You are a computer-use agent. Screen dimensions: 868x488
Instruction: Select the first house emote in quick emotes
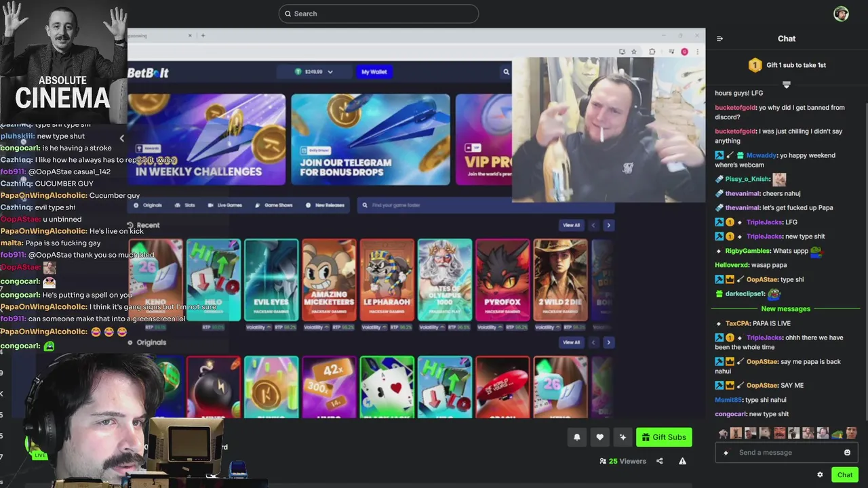(723, 434)
